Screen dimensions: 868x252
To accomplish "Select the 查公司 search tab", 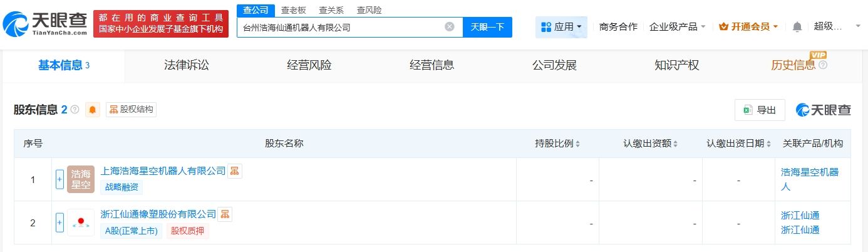I will 256,10.
